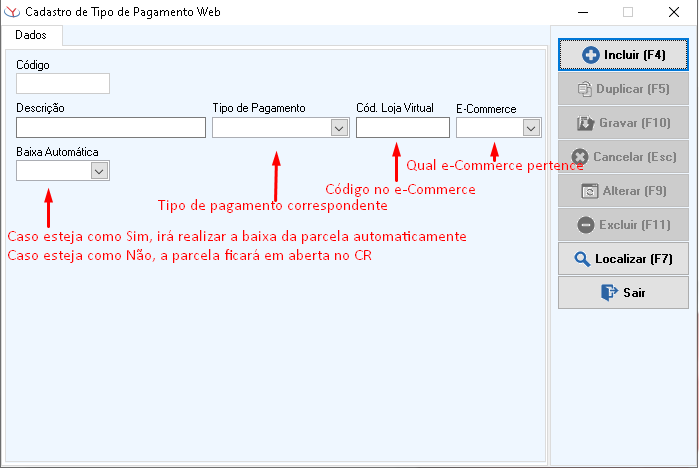
Task: Click the Sair button
Action: pos(623,293)
